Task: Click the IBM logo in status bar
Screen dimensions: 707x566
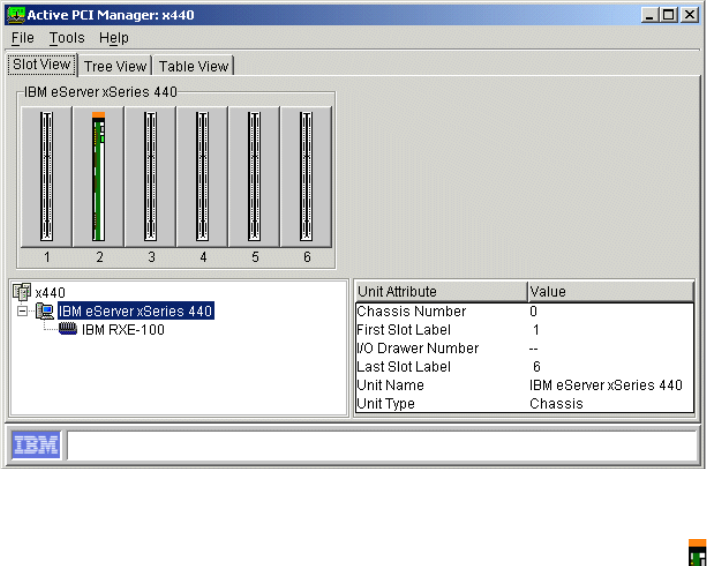Action: (x=36, y=445)
